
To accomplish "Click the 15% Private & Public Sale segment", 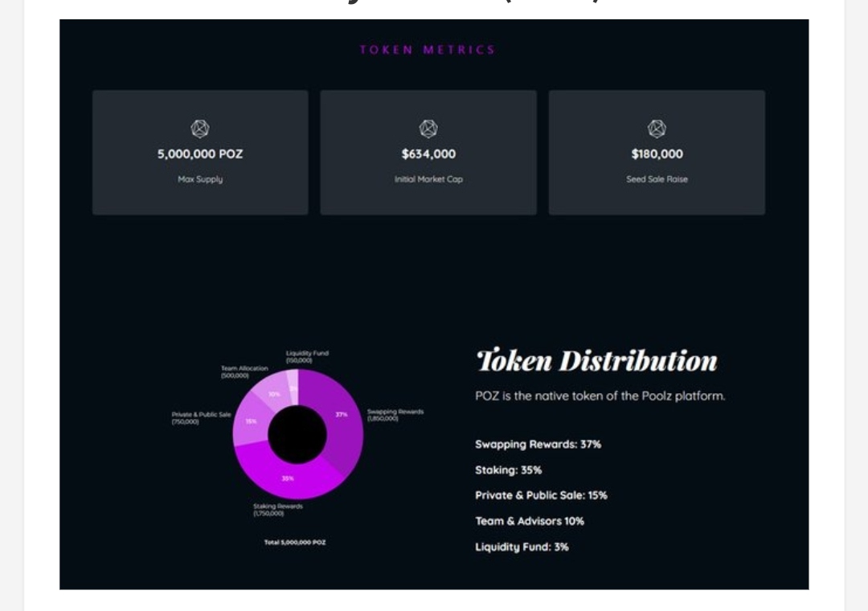I will pos(251,421).
